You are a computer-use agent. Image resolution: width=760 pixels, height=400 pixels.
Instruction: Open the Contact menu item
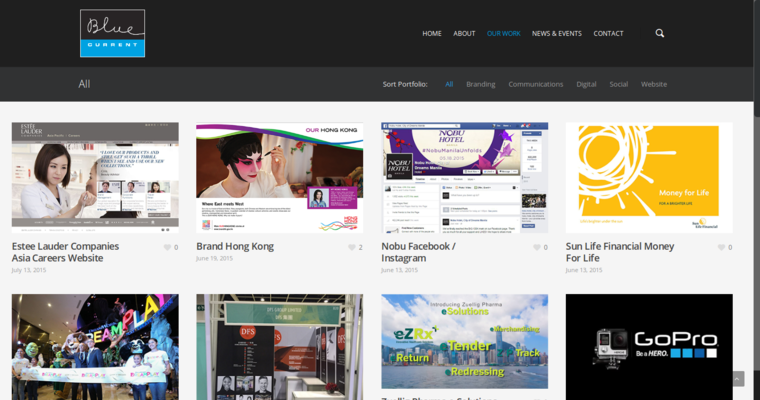tap(608, 33)
